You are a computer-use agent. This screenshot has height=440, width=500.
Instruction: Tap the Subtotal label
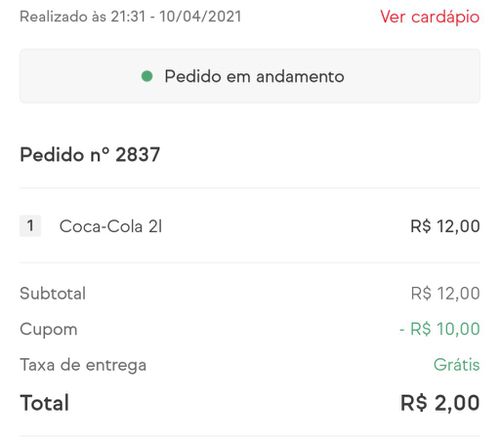click(53, 294)
